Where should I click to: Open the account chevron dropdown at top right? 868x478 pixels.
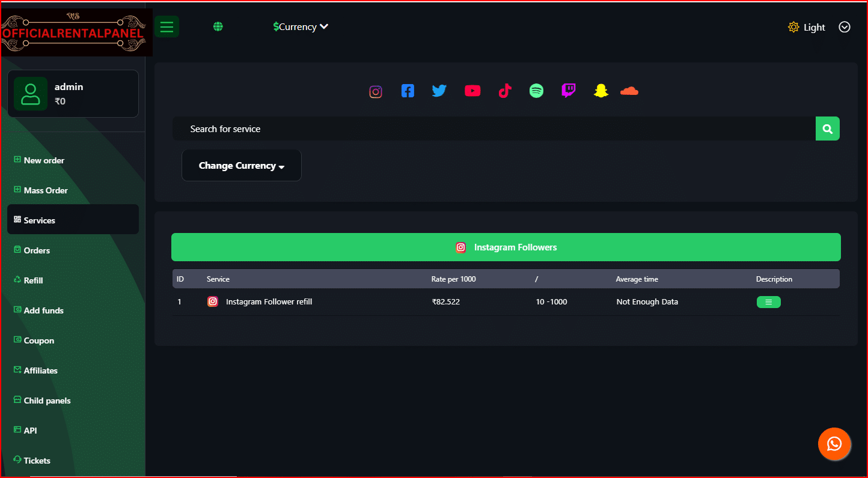click(x=845, y=27)
